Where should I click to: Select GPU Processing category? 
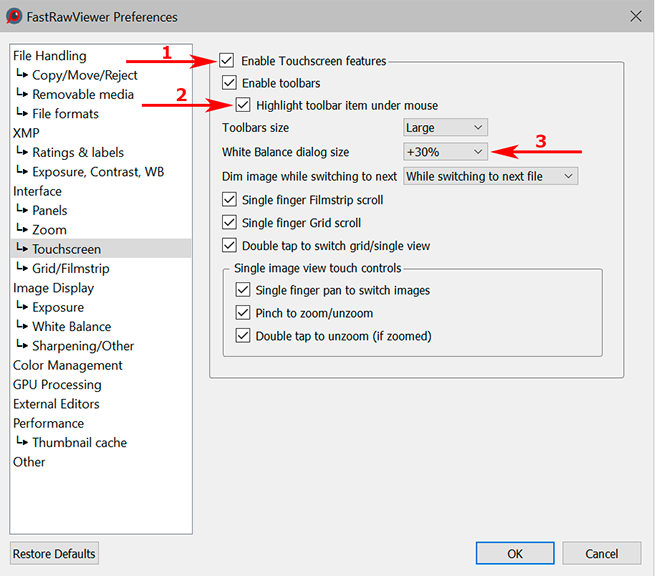click(x=57, y=384)
